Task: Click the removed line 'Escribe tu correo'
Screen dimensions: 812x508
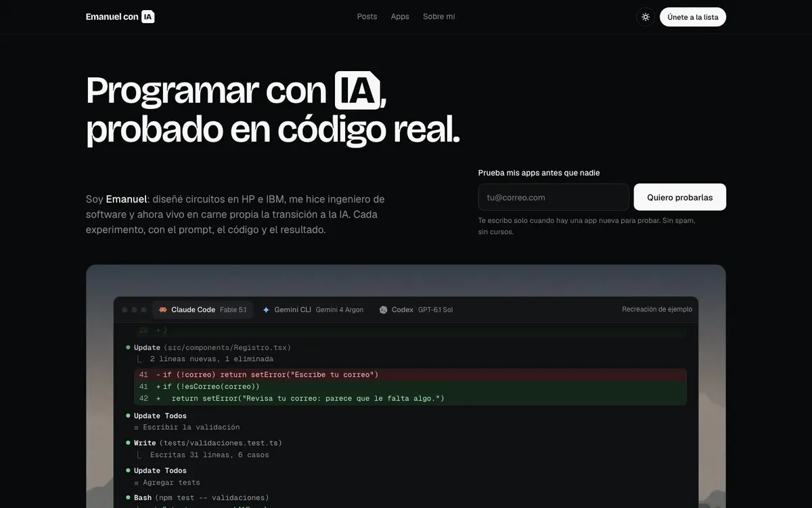Action: point(410,375)
